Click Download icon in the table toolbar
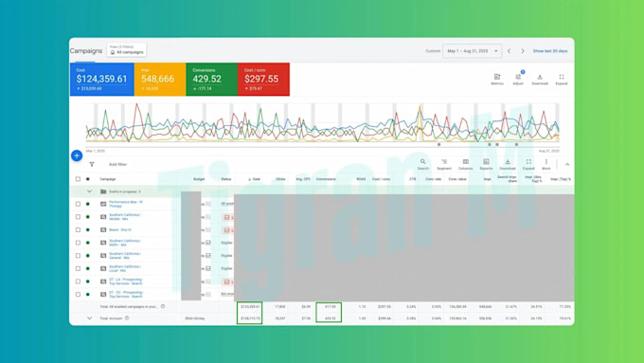This screenshot has height=363, width=644. pyautogui.click(x=508, y=162)
